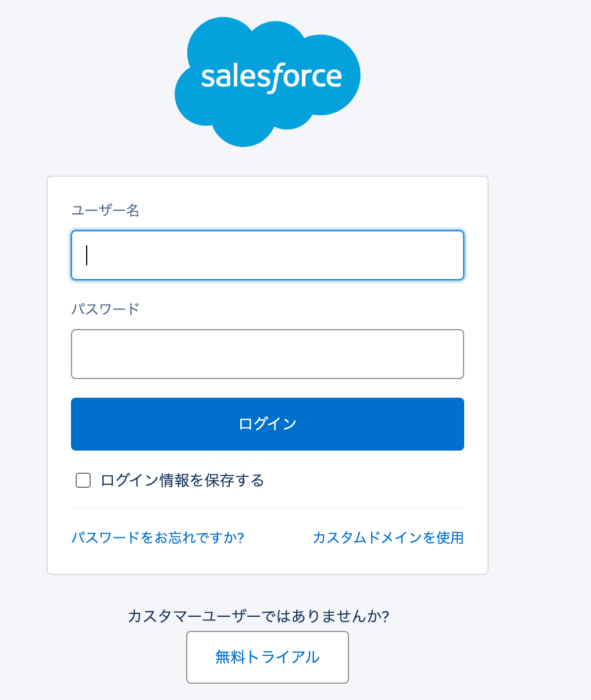
Task: Click the divider line above the links
Action: coord(268,508)
